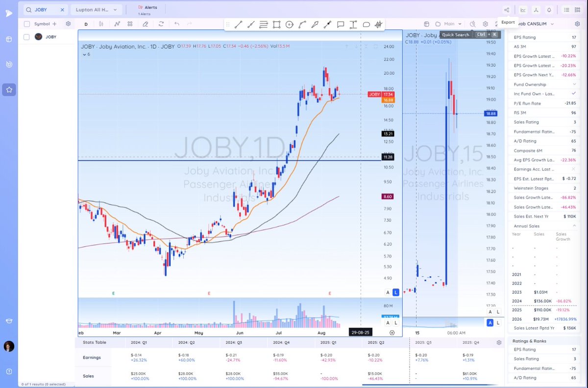
Task: Open the D timeframe selector
Action: [x=86, y=24]
